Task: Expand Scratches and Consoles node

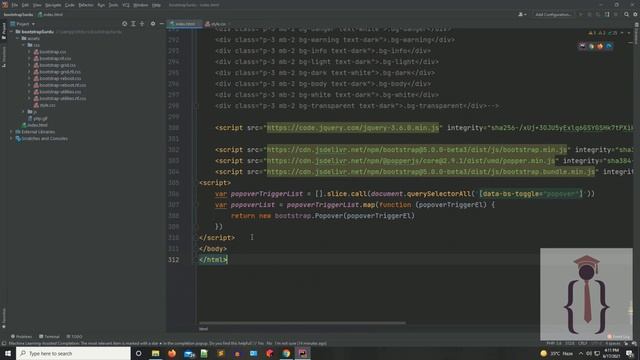Action: 11,138
